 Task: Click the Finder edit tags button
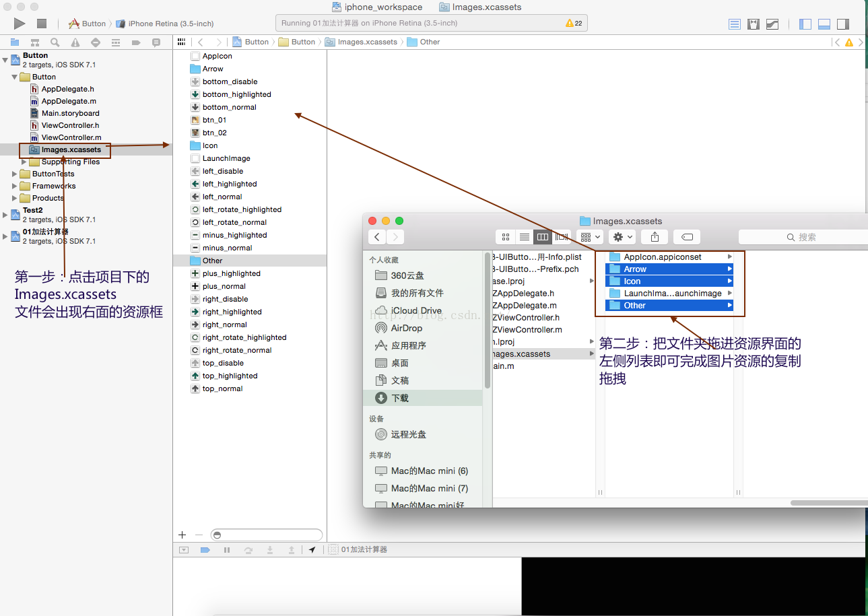click(x=687, y=237)
